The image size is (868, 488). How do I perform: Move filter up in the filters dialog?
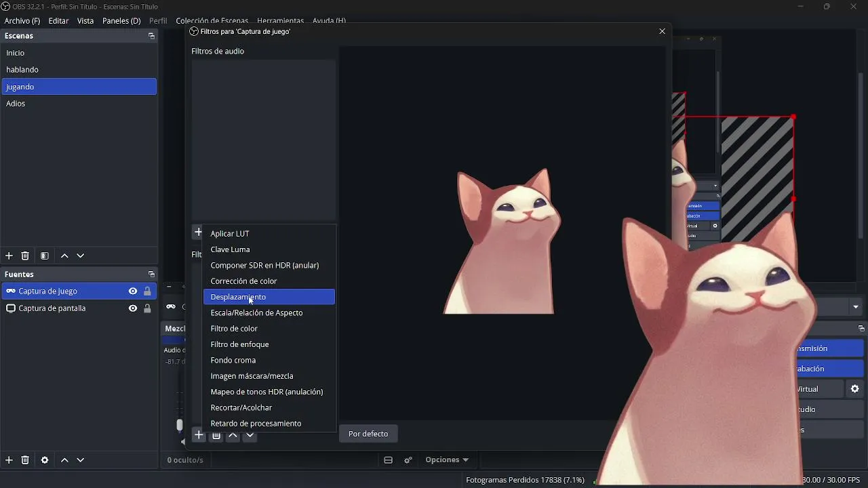233,436
